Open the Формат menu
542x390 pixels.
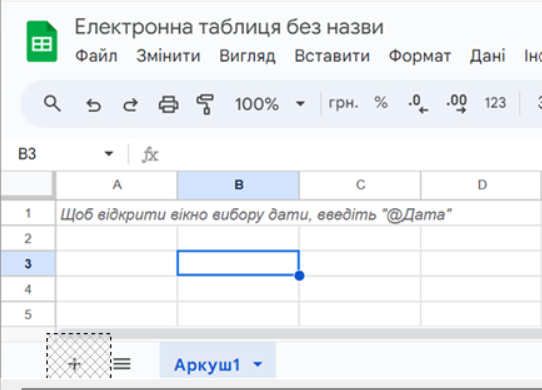coord(420,56)
